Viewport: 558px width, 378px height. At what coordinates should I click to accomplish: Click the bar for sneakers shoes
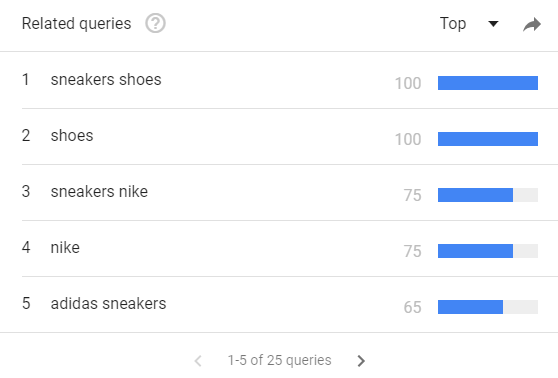(488, 83)
